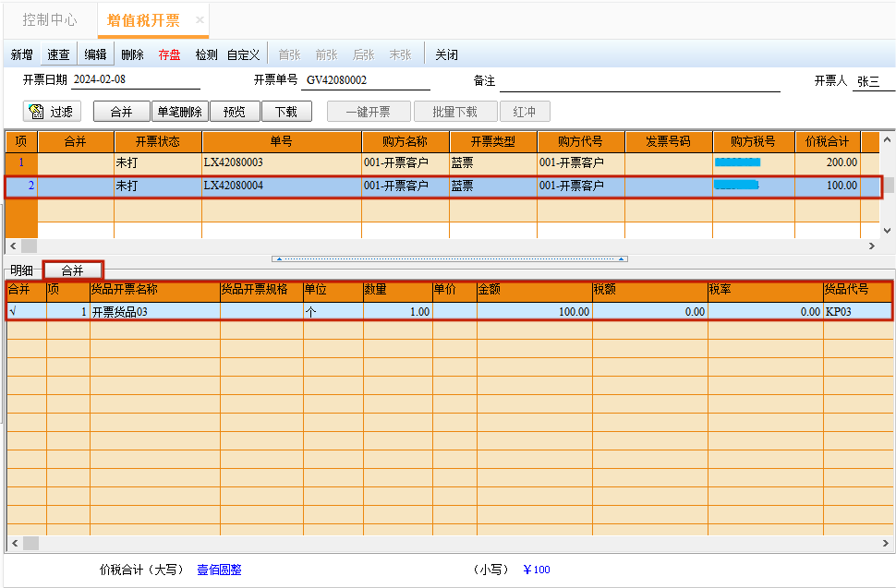Focus the 备注 input field
Image resolution: width=896 pixels, height=588 pixels.
640,81
